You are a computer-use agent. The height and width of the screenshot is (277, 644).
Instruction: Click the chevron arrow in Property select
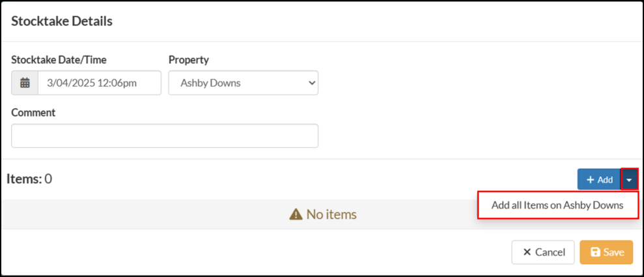point(311,83)
